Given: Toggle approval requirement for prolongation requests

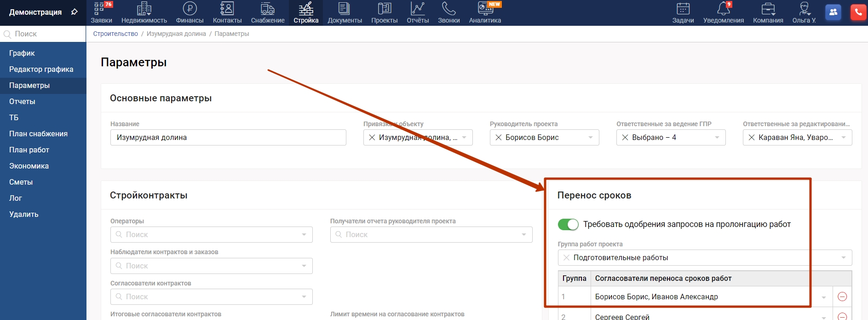Looking at the screenshot, I should [x=568, y=224].
